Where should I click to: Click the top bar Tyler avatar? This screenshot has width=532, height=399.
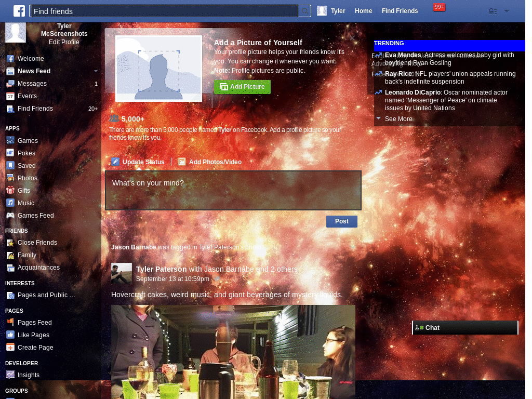click(x=322, y=11)
